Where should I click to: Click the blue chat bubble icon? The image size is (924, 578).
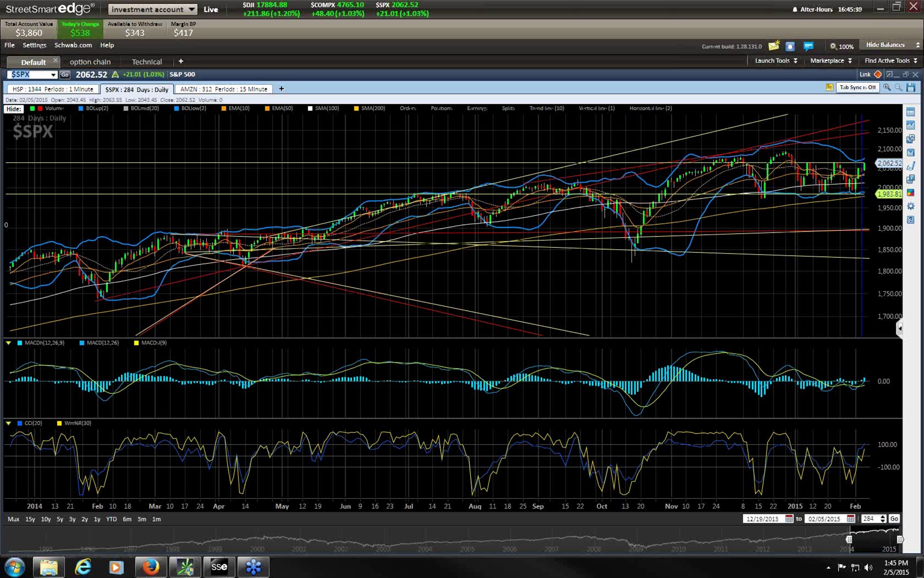(x=808, y=46)
